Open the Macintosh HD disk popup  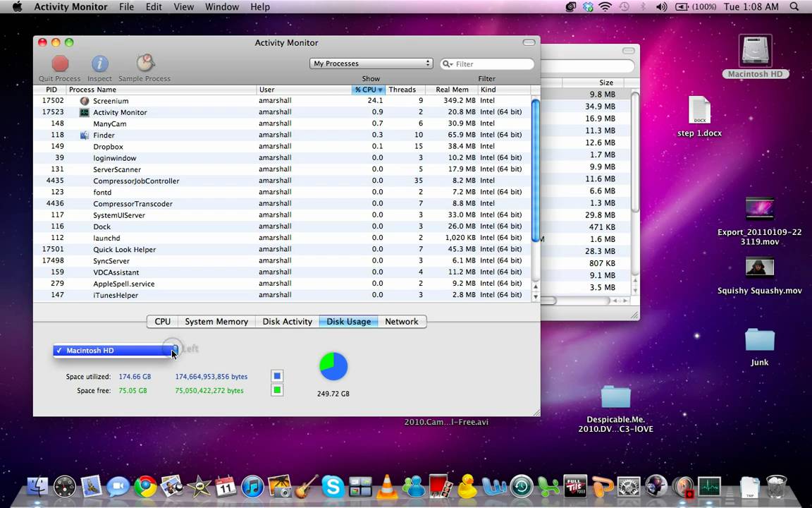[x=116, y=351]
